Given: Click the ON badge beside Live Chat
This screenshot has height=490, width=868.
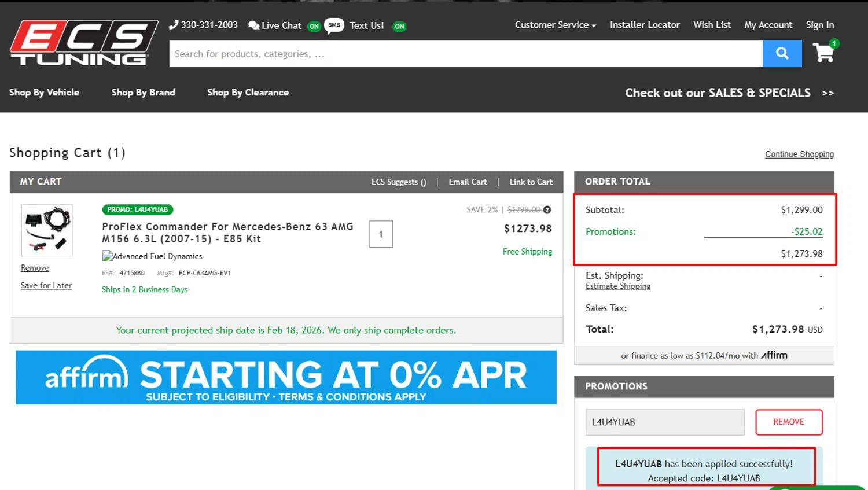Looking at the screenshot, I should coord(314,26).
